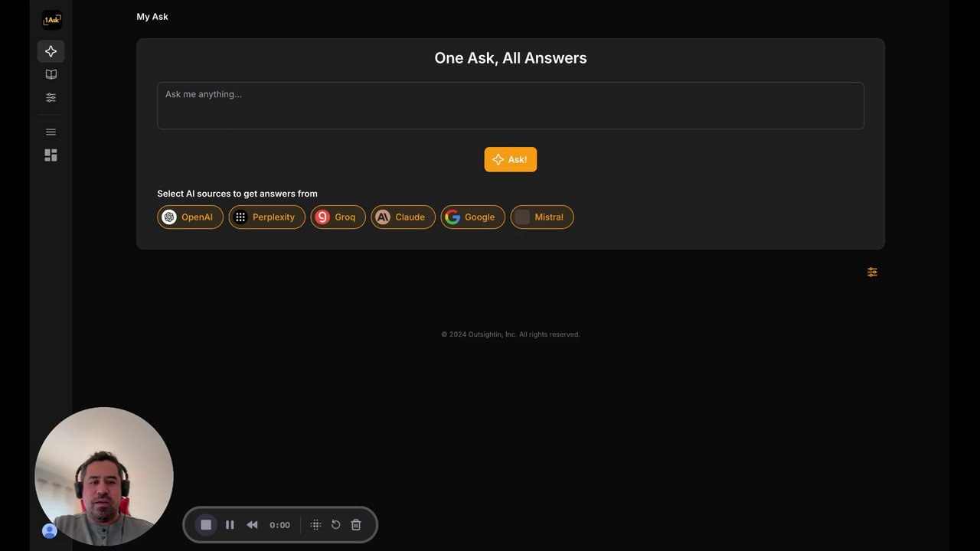This screenshot has width=980, height=551.
Task: Open the sliders settings icon in sidebar
Action: point(51,97)
